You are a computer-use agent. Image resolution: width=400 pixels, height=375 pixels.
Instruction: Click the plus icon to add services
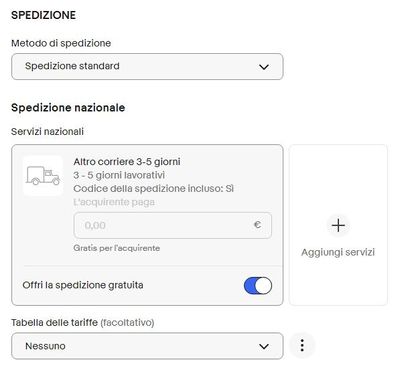(x=338, y=226)
